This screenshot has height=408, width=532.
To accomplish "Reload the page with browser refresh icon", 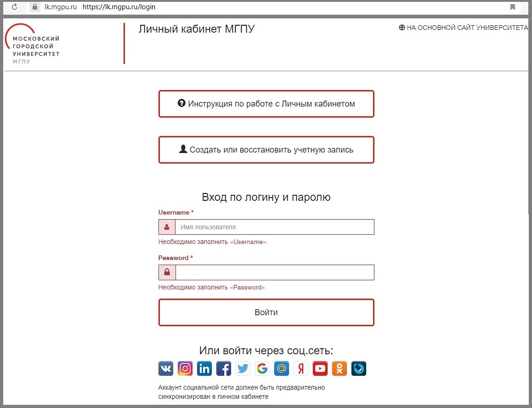I will 15,7.
